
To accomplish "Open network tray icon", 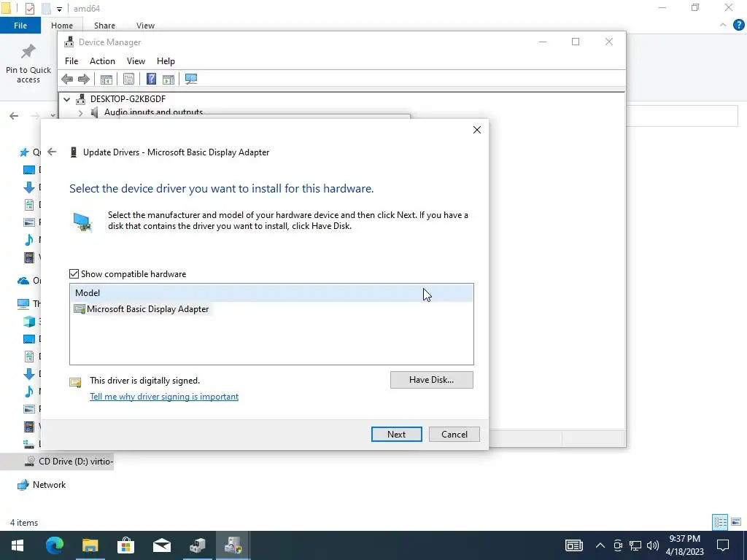I will [x=635, y=545].
